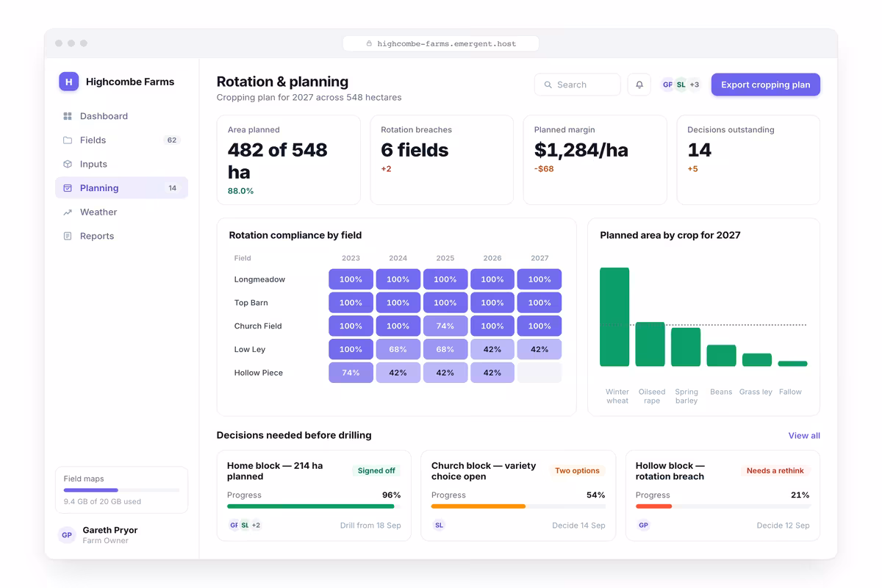The image size is (882, 588).
Task: Open the Home block decision card
Action: tap(314, 495)
